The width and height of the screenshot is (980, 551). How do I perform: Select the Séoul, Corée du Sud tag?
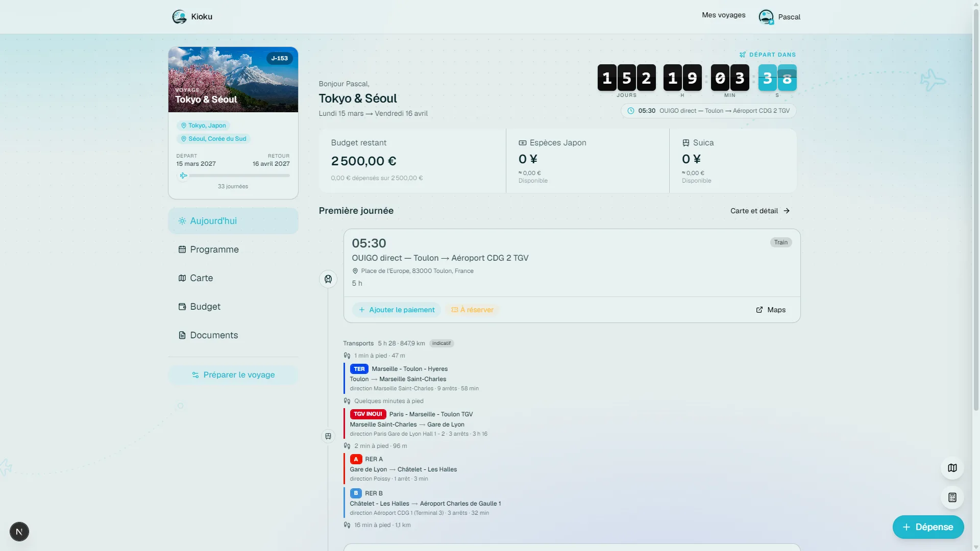(x=213, y=139)
